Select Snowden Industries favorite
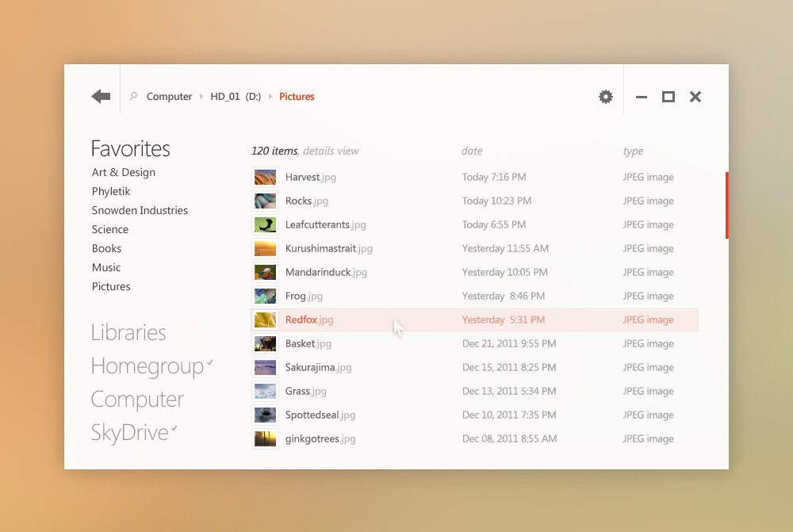This screenshot has width=793, height=532. point(140,211)
